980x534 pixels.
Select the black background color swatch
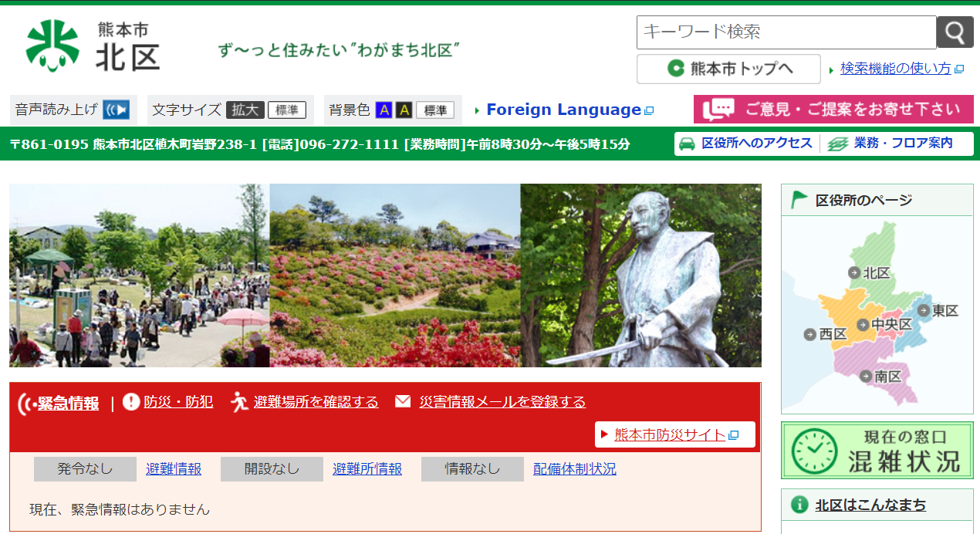(x=404, y=110)
